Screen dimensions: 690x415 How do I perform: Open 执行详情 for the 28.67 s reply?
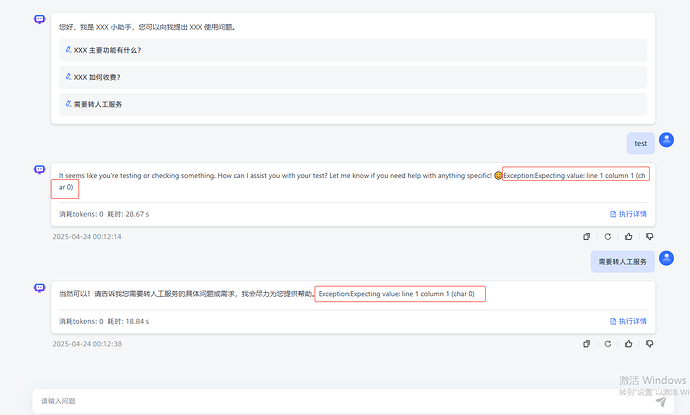[628, 214]
